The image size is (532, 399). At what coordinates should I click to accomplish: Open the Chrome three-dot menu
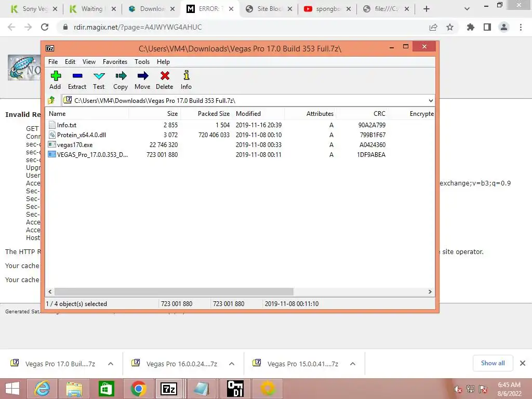(x=521, y=27)
